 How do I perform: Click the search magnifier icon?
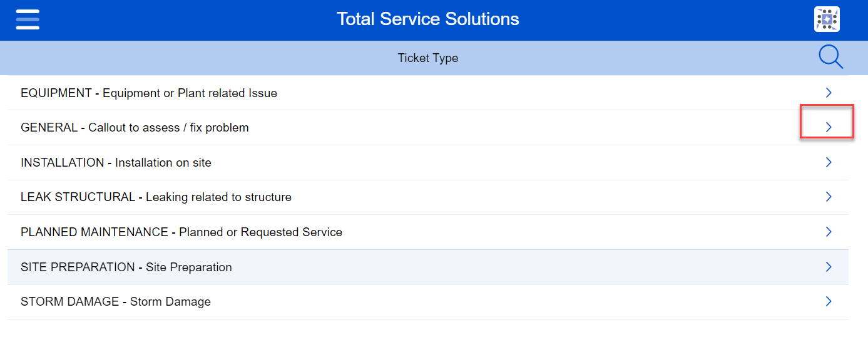coord(830,58)
